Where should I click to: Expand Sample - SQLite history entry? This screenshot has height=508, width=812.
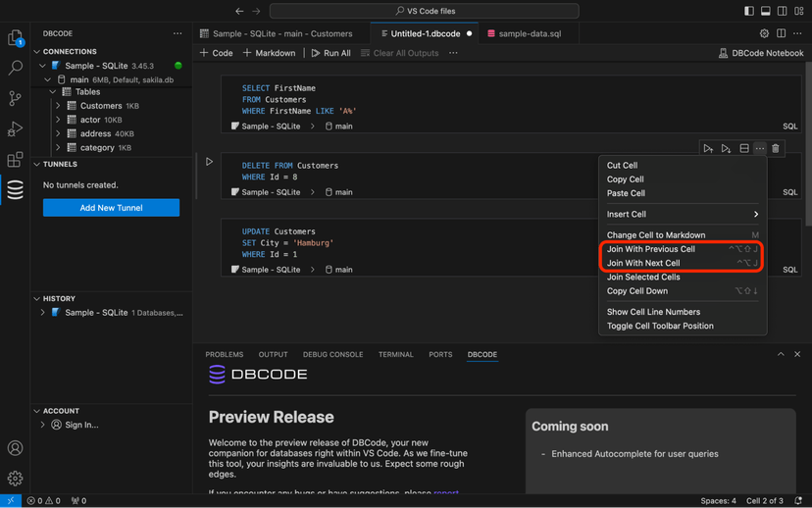tap(42, 313)
